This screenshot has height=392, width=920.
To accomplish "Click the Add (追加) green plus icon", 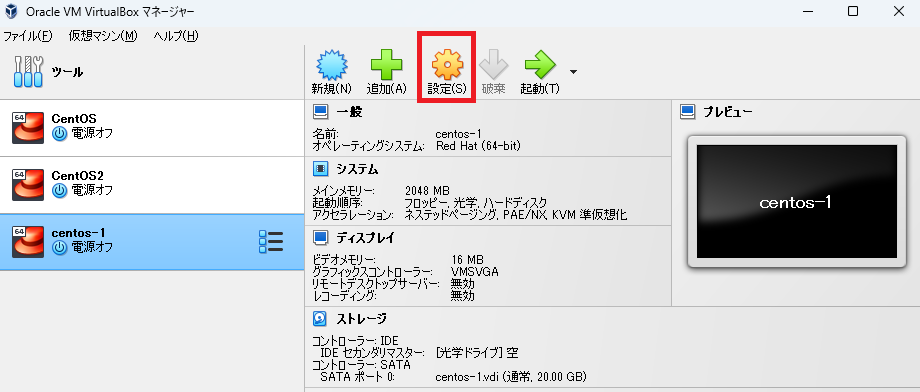I will point(387,65).
